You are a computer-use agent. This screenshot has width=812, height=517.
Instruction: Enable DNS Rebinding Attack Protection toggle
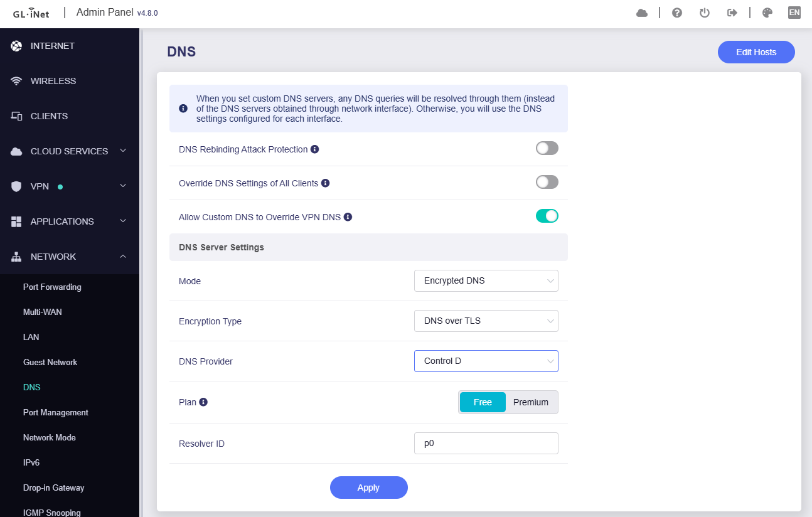[547, 148]
